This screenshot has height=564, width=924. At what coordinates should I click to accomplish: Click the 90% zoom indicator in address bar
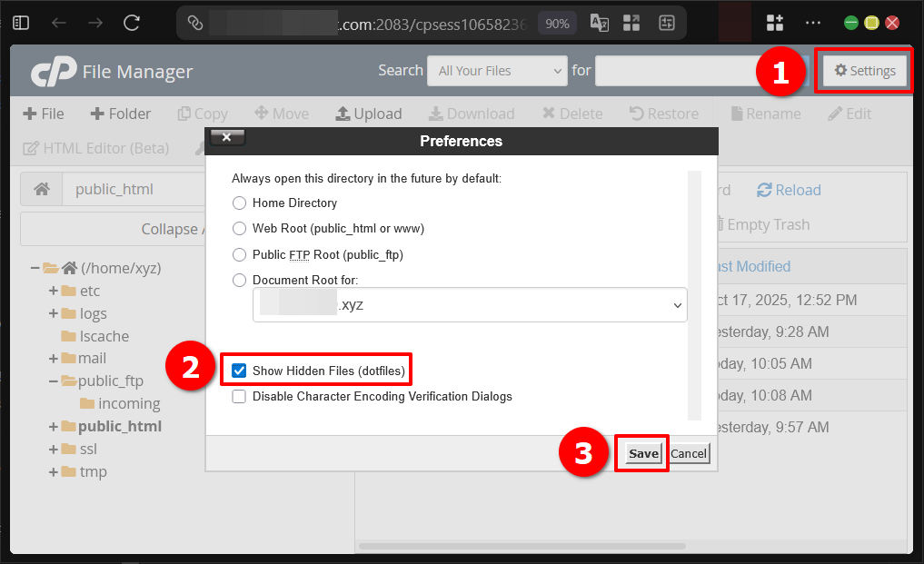pyautogui.click(x=557, y=23)
